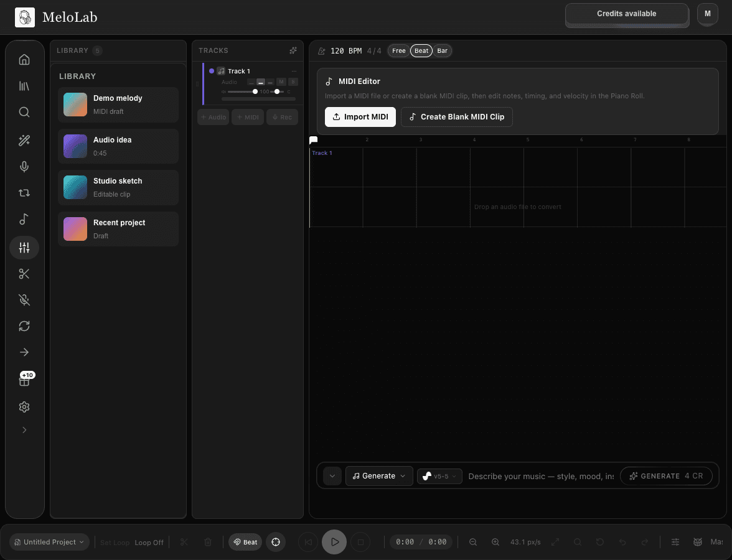
Task: Open the Untitled Project dropdown
Action: (50, 542)
